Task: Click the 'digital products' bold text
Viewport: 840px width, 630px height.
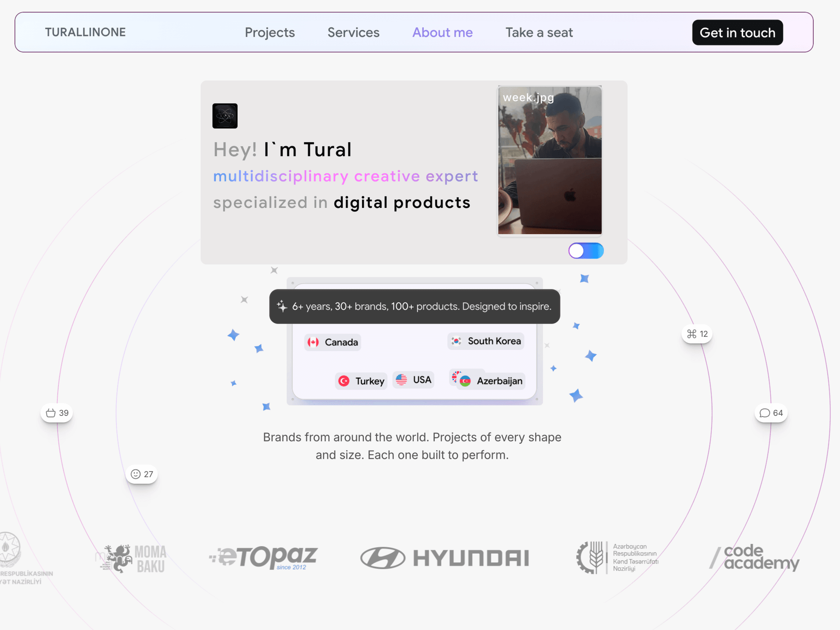Action: [x=402, y=203]
